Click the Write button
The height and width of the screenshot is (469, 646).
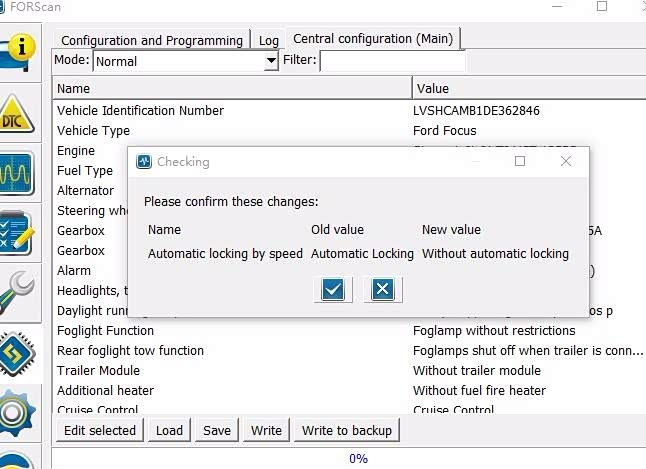pyautogui.click(x=266, y=430)
